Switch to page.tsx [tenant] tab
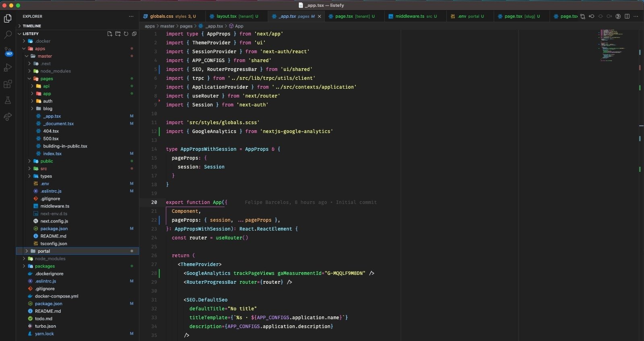 pyautogui.click(x=355, y=17)
